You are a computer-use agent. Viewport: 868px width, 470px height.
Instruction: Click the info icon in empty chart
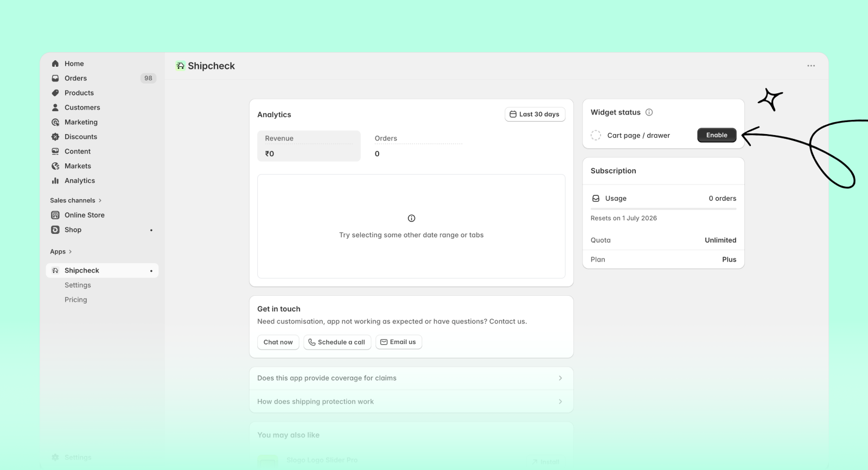pos(411,218)
